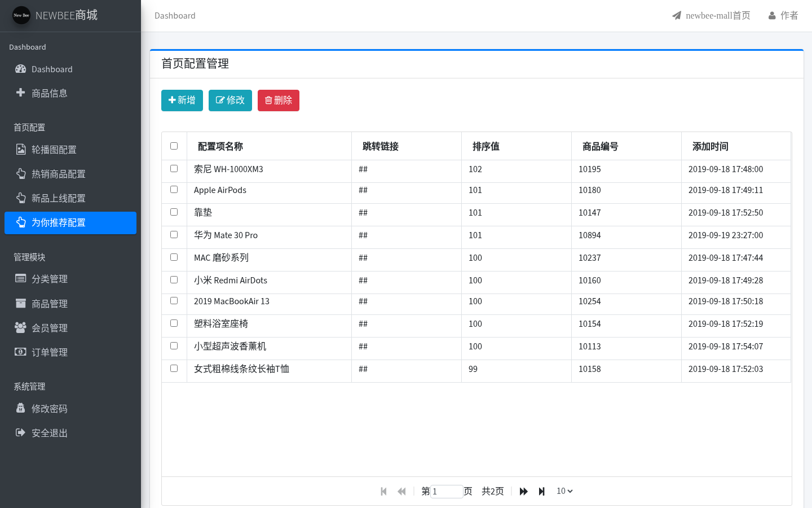Viewport: 812px width, 508px height.
Task: Click the hand icon beside 热销商品配置
Action: click(21, 173)
